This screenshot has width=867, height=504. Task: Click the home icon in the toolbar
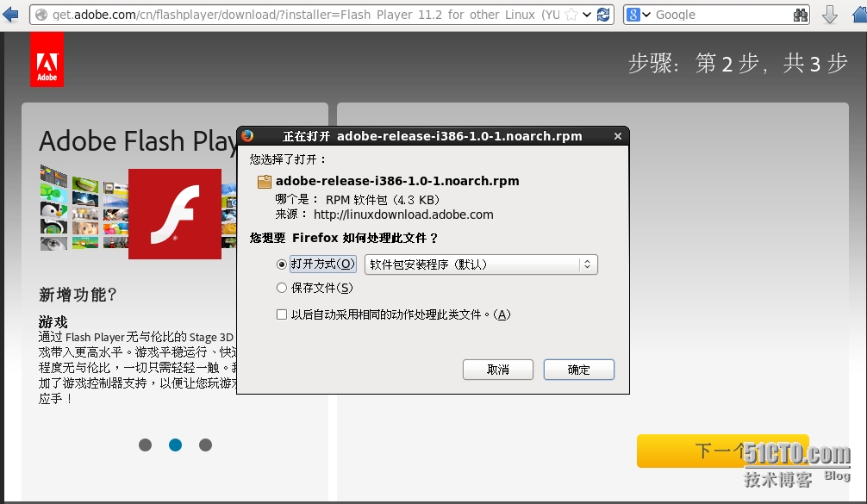click(860, 15)
